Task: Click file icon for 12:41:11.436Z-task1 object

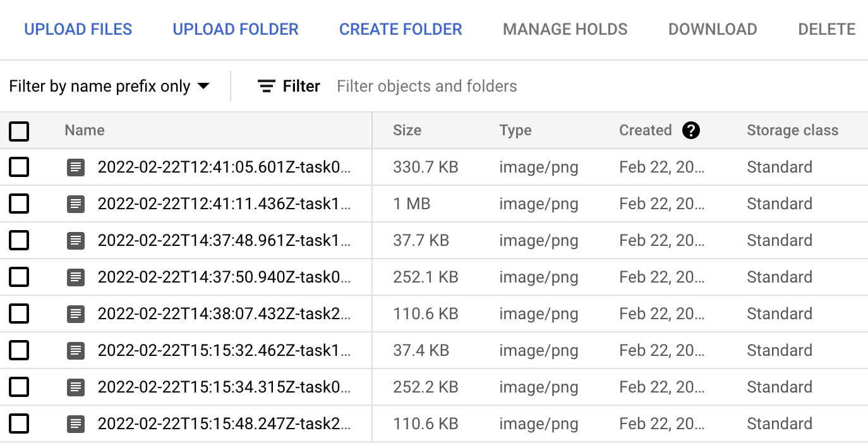Action: [76, 204]
